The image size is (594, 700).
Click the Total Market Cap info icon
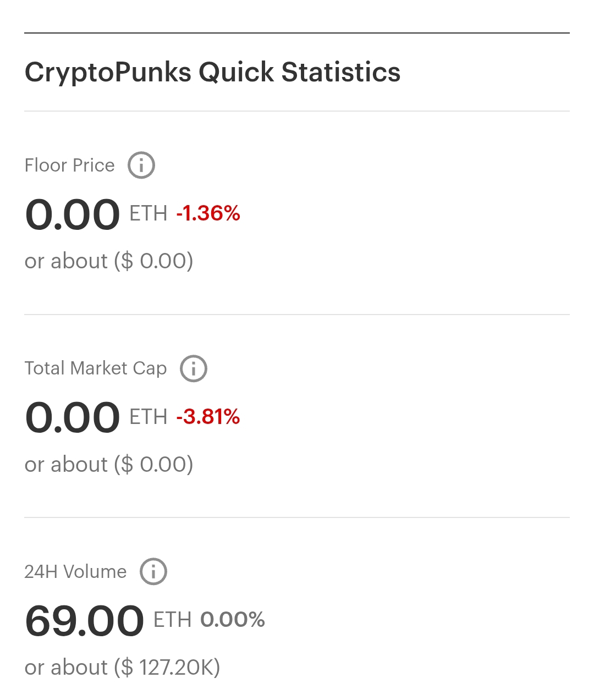tap(194, 368)
